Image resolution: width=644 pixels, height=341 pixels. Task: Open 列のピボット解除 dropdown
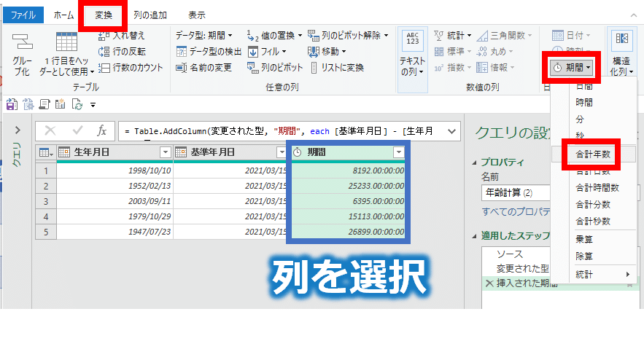point(349,36)
